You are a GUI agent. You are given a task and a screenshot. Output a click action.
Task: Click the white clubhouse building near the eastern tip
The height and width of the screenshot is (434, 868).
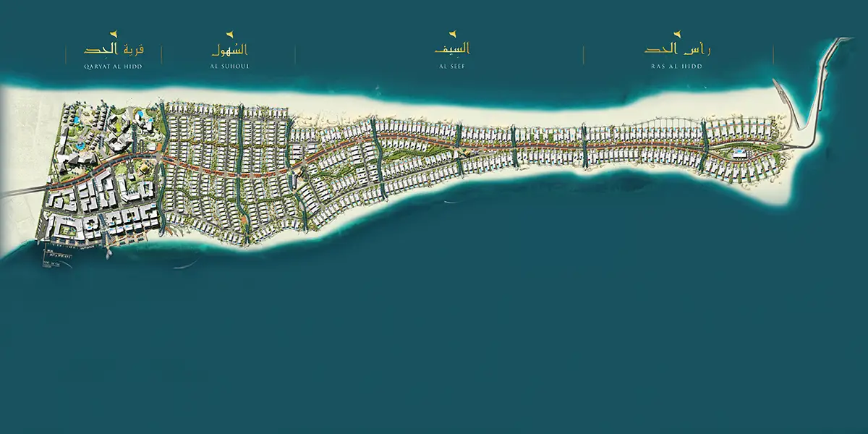[739, 153]
